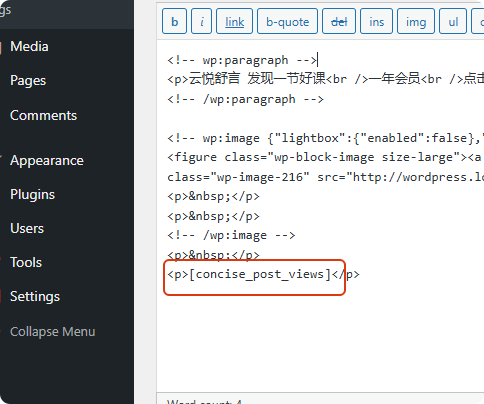Open the Tools menu

(x=26, y=263)
